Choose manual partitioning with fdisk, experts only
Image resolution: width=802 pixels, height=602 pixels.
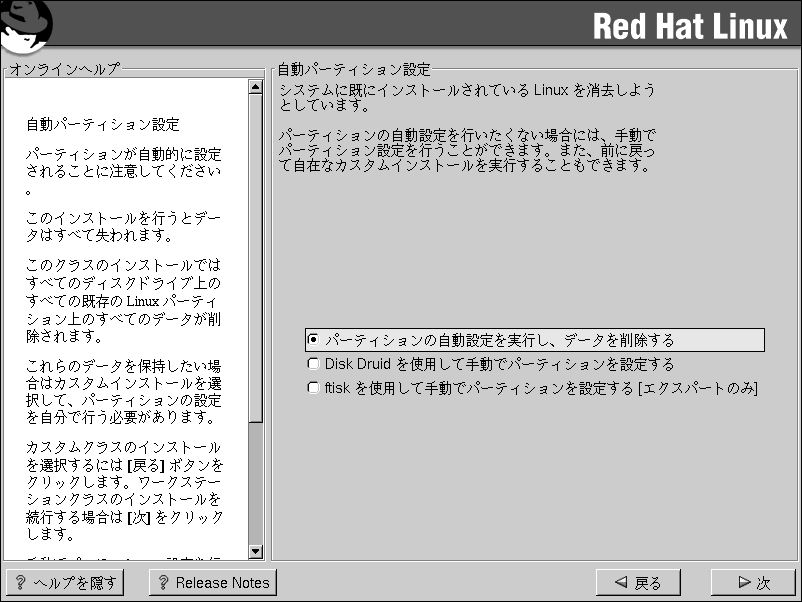coord(314,388)
